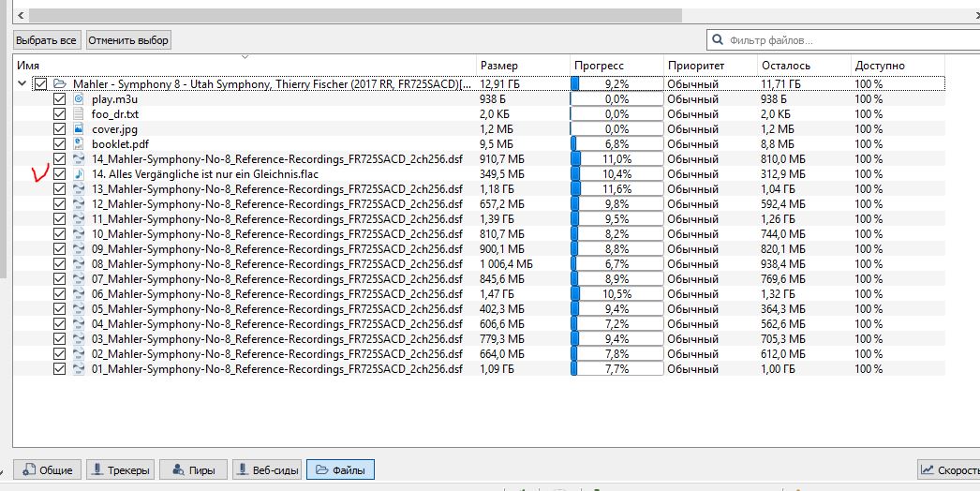Click the booklet.pdf document icon
This screenshot has height=491, width=980.
[x=78, y=144]
